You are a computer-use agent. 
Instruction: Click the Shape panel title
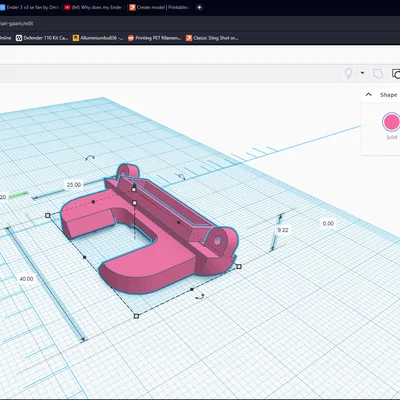pos(389,95)
